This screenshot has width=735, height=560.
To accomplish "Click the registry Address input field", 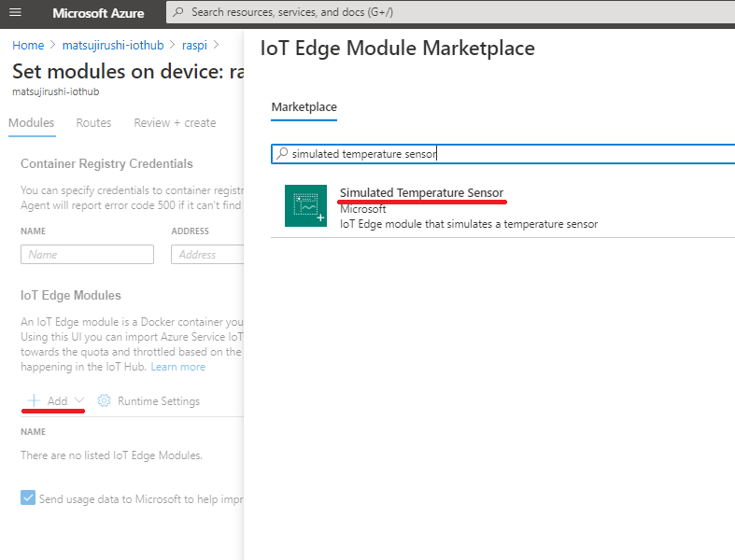I will 207,255.
